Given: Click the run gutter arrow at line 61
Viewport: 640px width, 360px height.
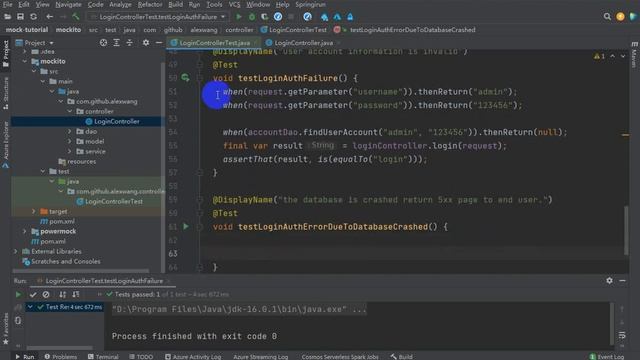Looking at the screenshot, I should 186,226.
